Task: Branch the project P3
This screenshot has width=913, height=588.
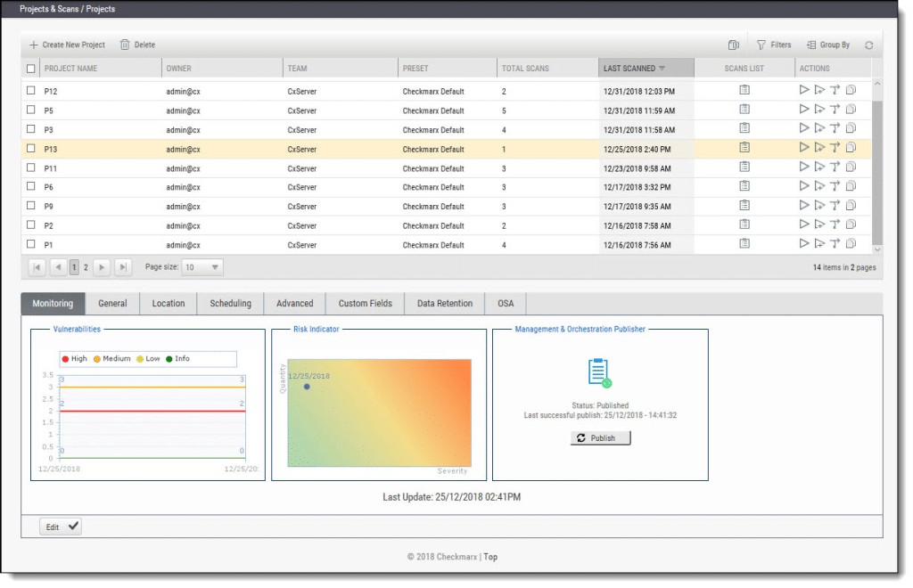Action: coord(835,129)
